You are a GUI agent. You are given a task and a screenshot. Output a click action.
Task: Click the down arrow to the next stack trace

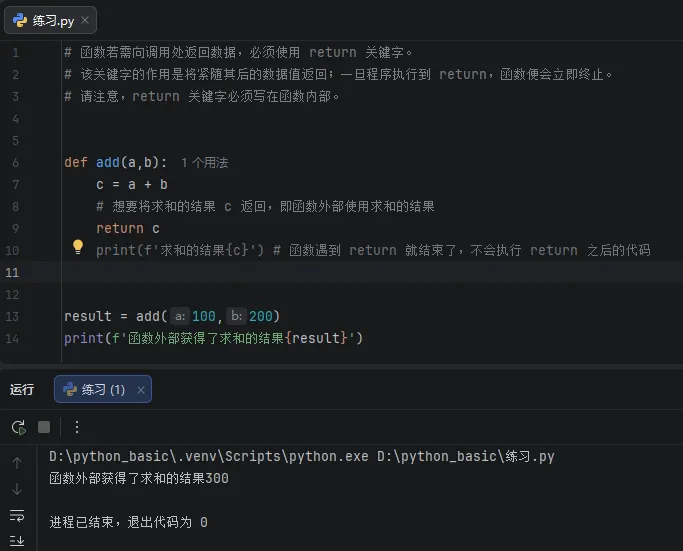(x=17, y=489)
